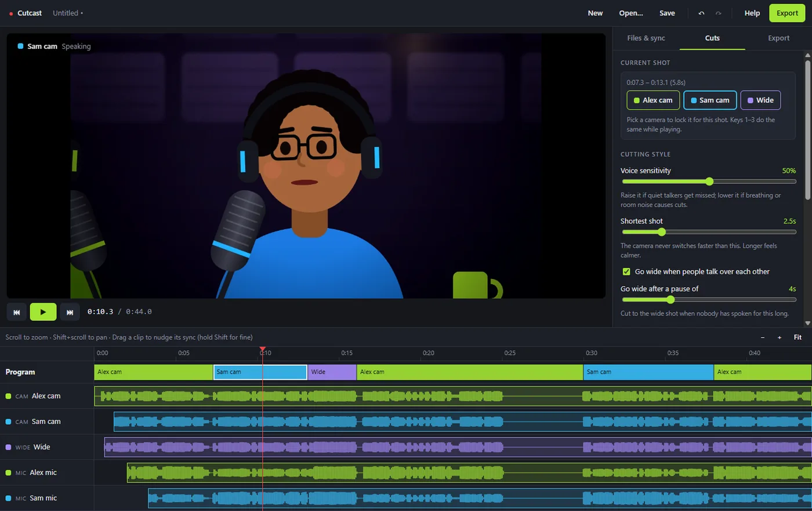Adjust the Voice sensitivity slider handle
This screenshot has width=812, height=511.
click(709, 182)
